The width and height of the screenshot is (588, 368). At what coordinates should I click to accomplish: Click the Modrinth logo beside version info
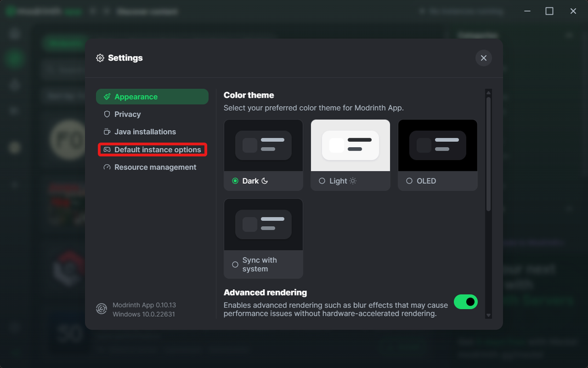point(102,309)
